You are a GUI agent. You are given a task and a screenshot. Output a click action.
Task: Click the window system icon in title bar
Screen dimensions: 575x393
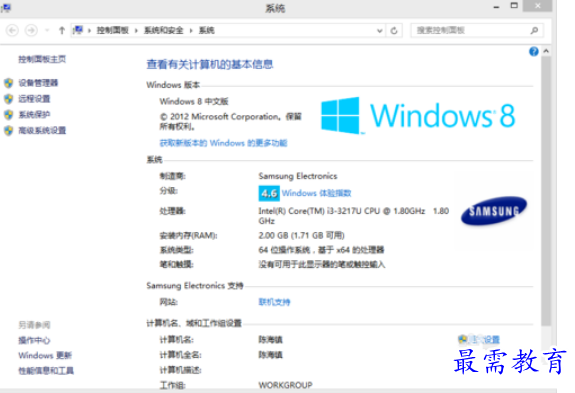[6, 8]
